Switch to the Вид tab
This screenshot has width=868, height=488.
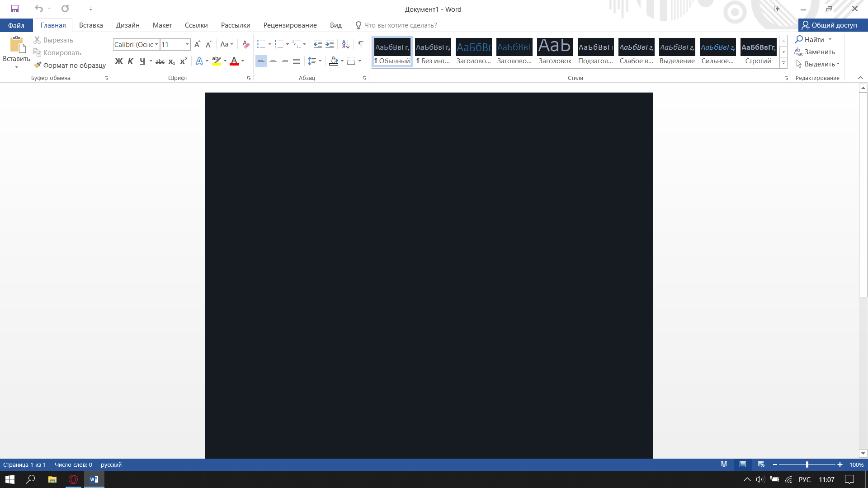(335, 25)
